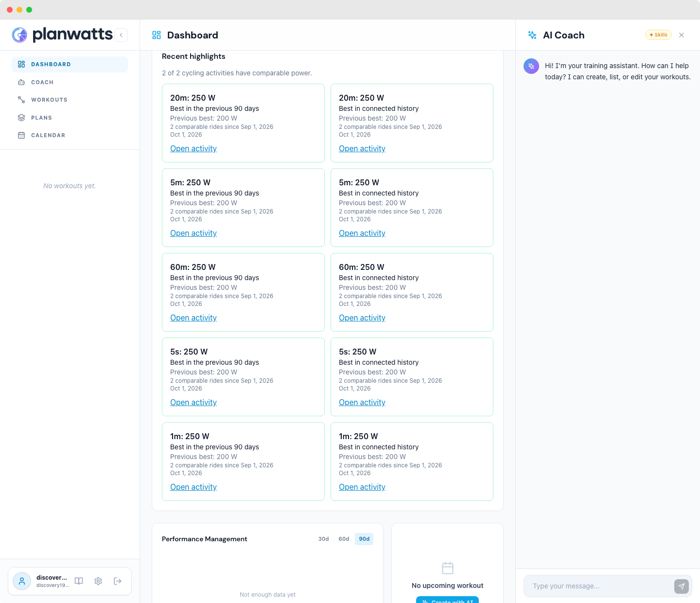
Task: Click the "No workouts yet." text
Action: 70,186
